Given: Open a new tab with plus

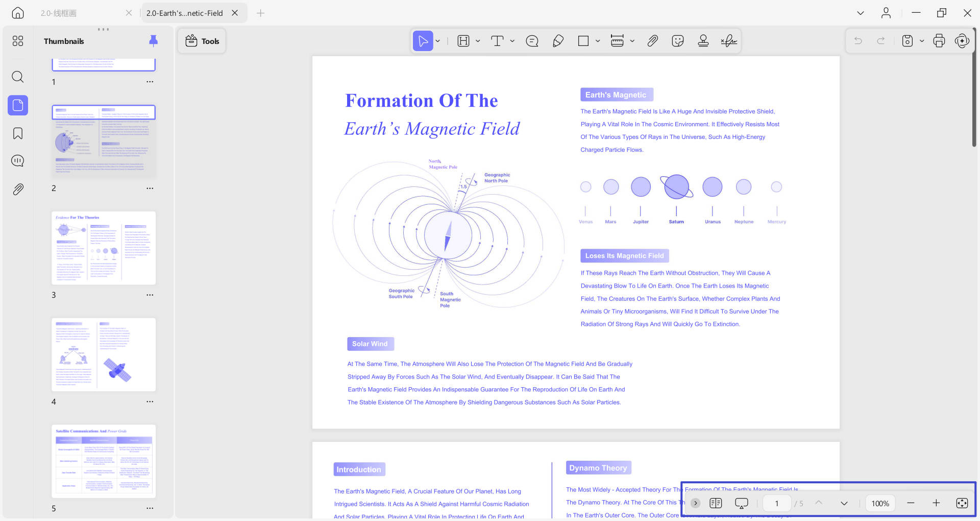Looking at the screenshot, I should coord(260,13).
